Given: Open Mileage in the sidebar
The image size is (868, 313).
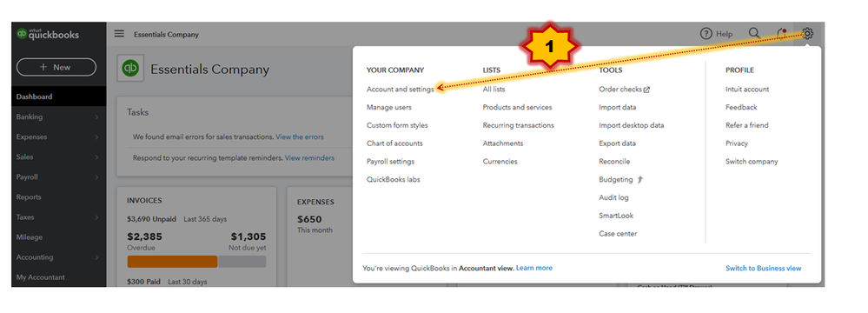Looking at the screenshot, I should pyautogui.click(x=30, y=237).
